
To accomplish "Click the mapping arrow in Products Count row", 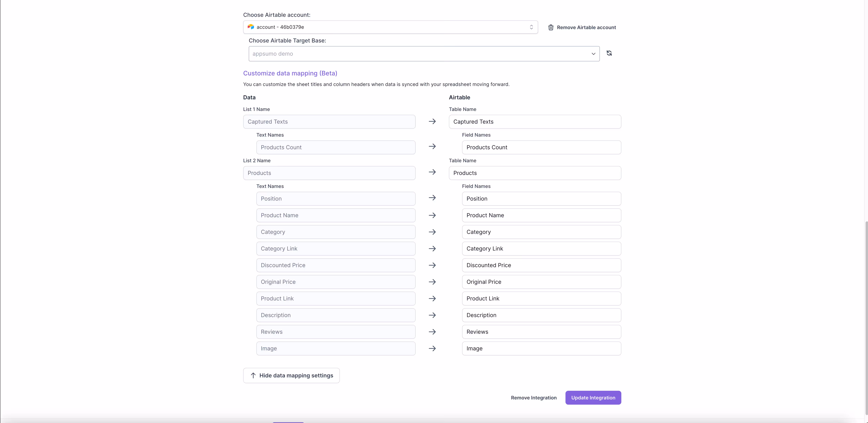I will coord(432,146).
